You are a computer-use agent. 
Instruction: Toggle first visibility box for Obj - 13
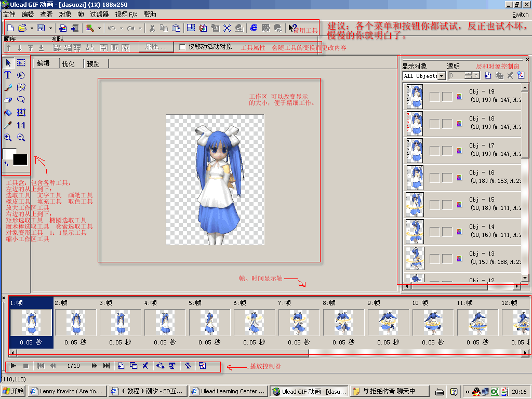435,259
